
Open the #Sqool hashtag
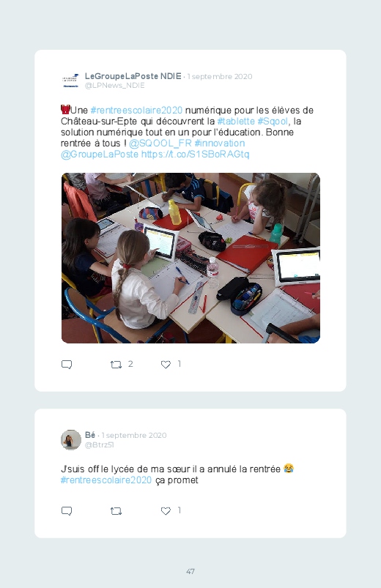click(273, 121)
